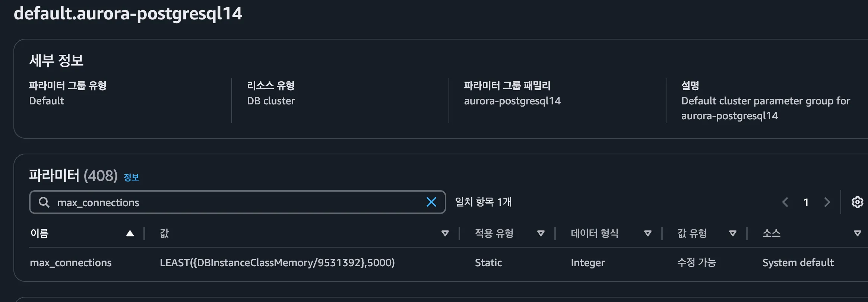Open 적용 유형 column sort arrow
Screen dimensions: 868x302
click(541, 233)
